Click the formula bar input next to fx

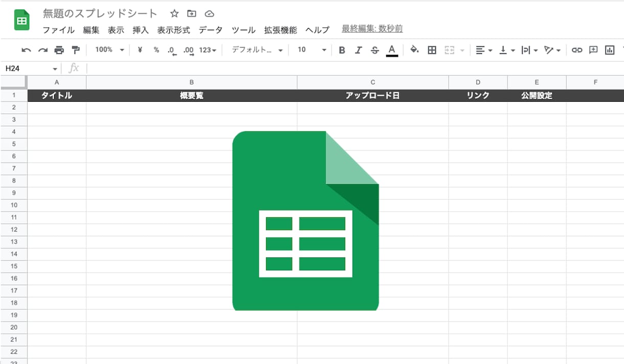pyautogui.click(x=355, y=69)
